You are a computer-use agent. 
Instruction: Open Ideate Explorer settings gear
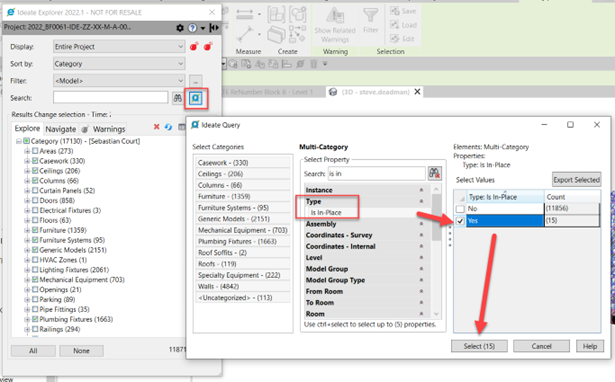click(x=180, y=28)
